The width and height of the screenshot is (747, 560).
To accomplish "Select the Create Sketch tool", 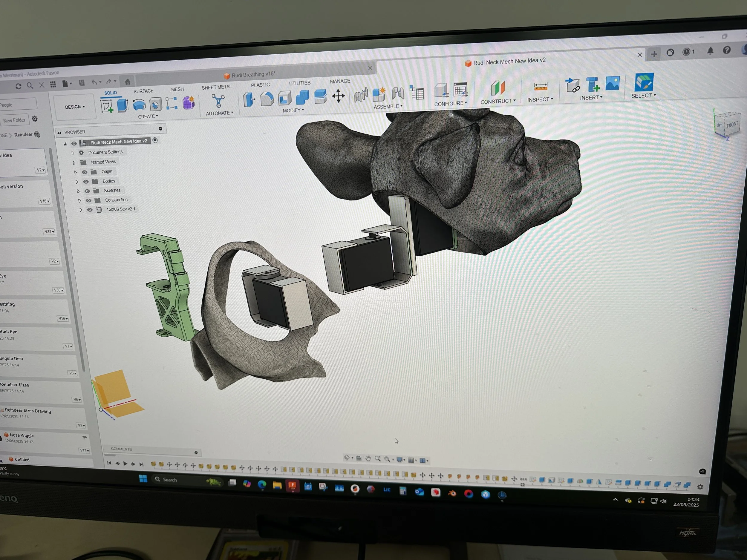I will coord(106,106).
